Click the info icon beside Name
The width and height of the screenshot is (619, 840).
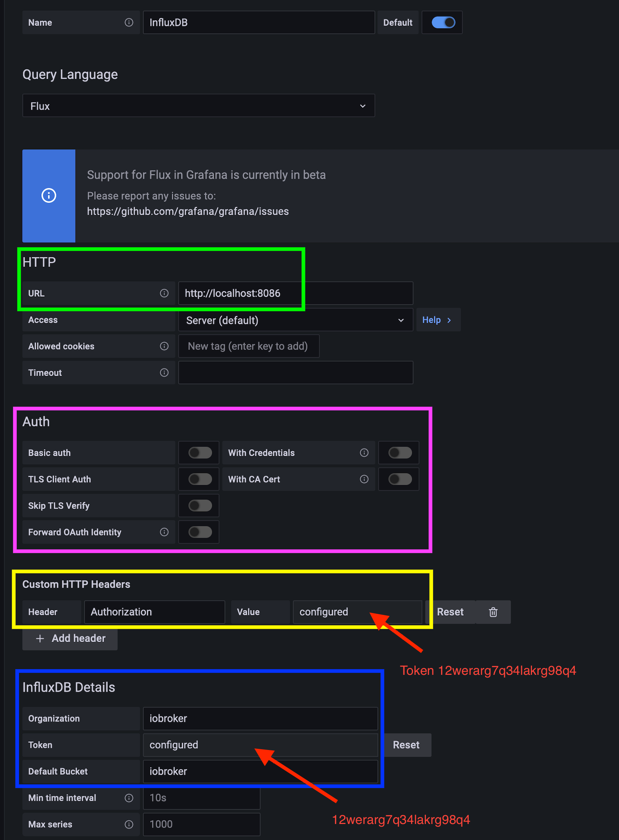click(129, 23)
